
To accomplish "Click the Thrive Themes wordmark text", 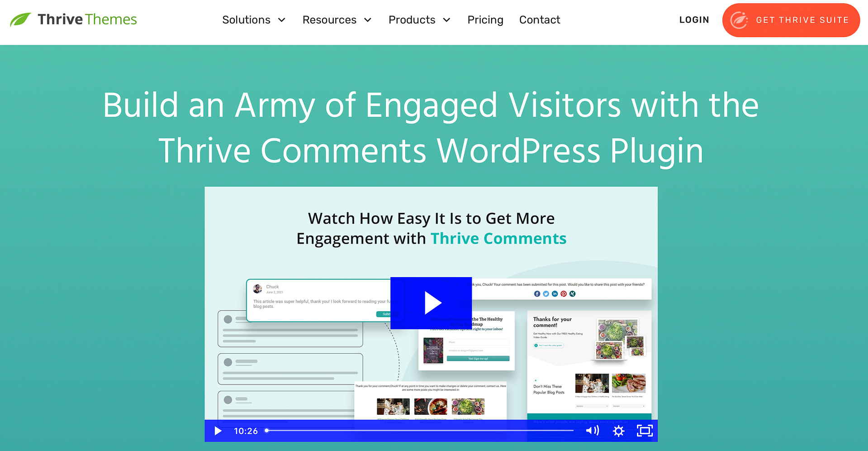I will 87,19.
